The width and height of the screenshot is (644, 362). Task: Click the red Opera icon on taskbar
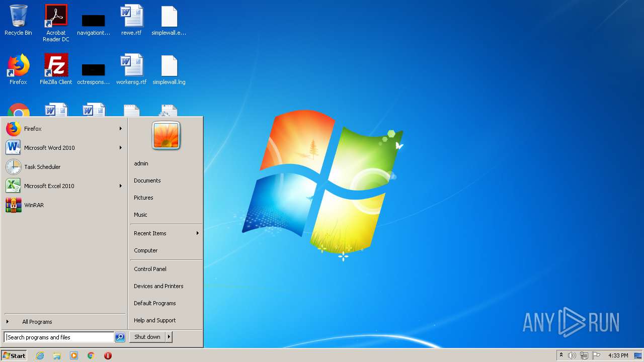pos(108,355)
